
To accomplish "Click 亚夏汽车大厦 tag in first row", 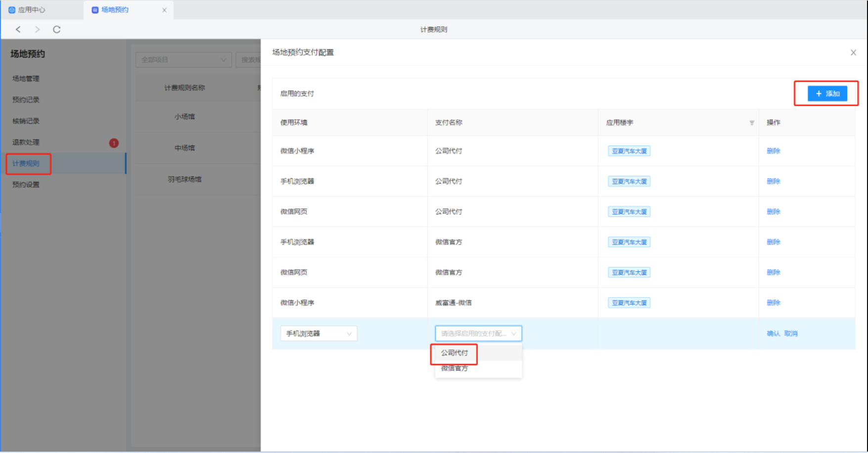I will 629,151.
